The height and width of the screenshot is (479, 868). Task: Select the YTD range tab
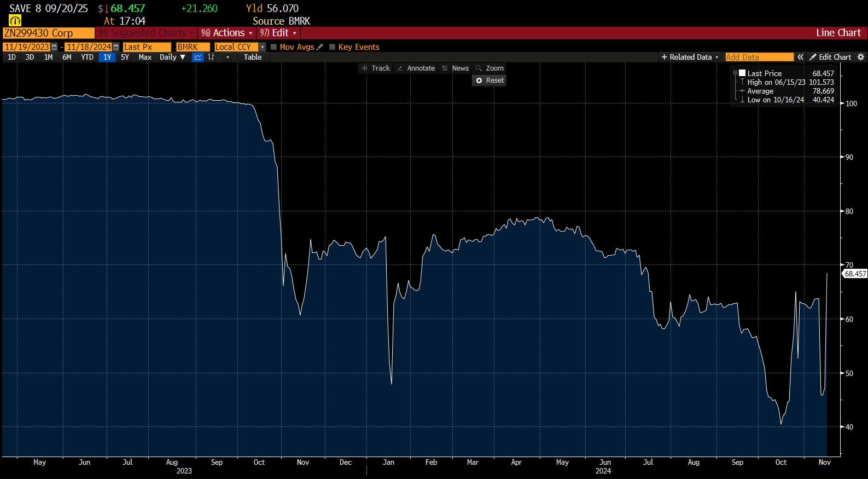(87, 57)
